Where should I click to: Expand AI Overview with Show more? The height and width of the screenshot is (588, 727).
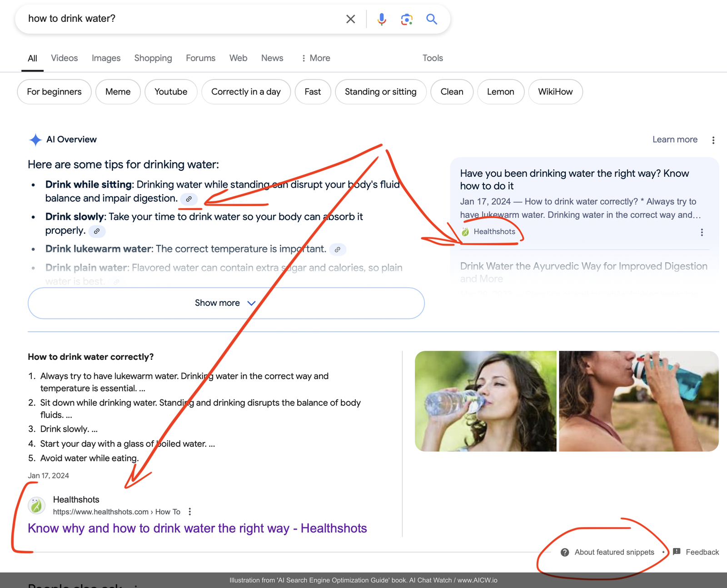[x=226, y=303]
